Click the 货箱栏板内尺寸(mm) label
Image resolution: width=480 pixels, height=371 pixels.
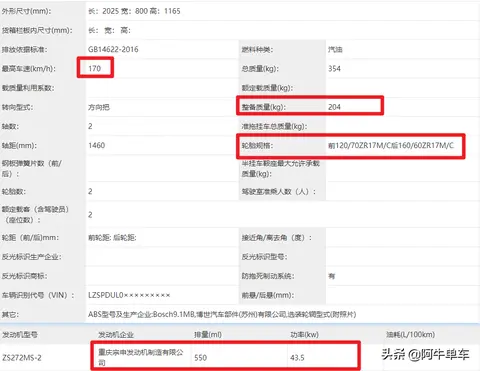pos(37,30)
